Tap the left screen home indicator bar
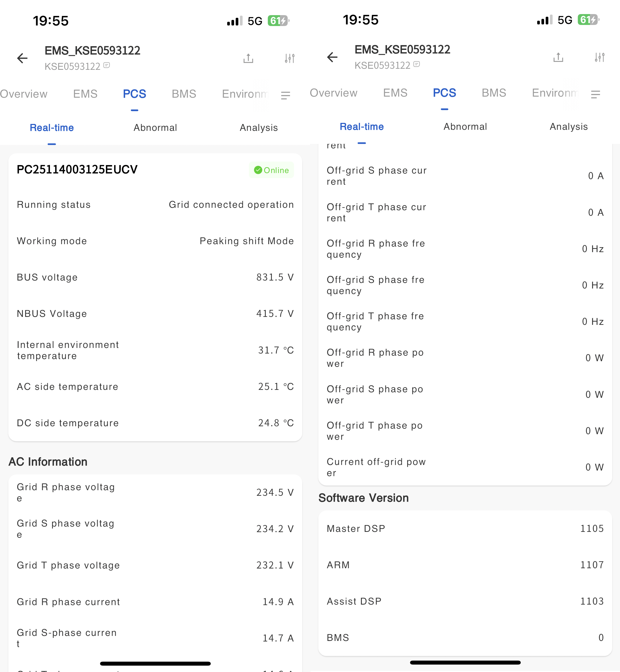Image resolution: width=620 pixels, height=672 pixels. tap(155, 663)
